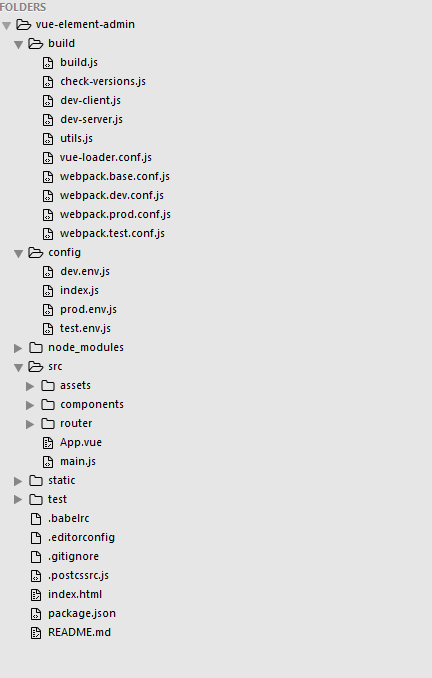The width and height of the screenshot is (432, 678).
Task: Open dev-server.js in the build folder
Action: [91, 119]
